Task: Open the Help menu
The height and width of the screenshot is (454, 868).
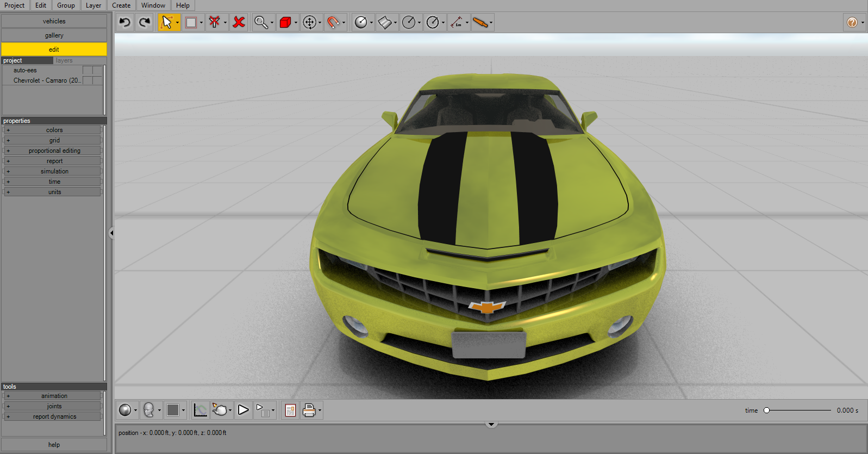Action: [x=183, y=5]
